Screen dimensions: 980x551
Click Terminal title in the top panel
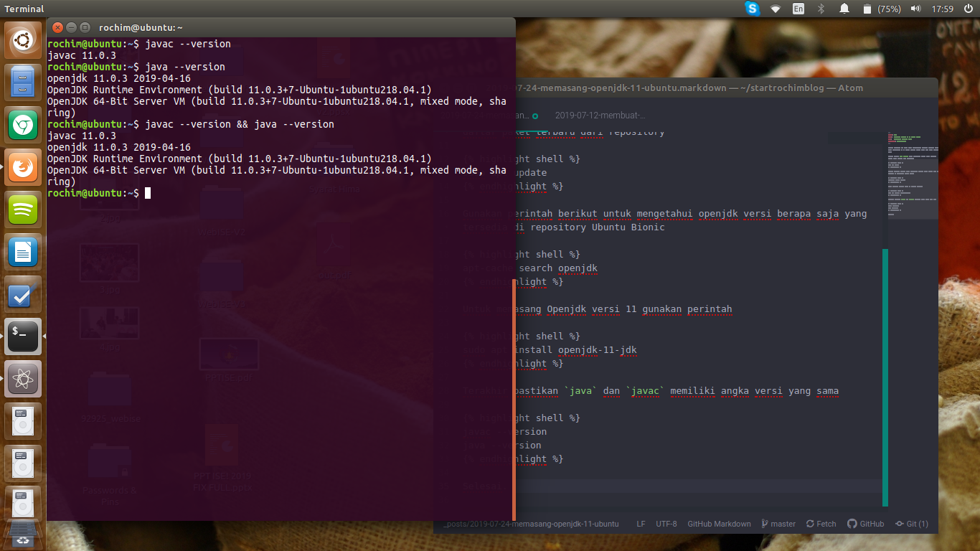pyautogui.click(x=24, y=9)
